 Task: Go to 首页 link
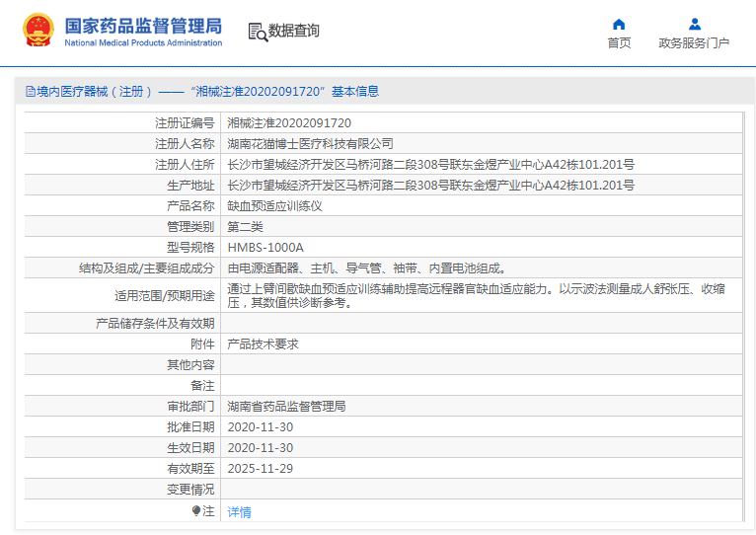[619, 42]
